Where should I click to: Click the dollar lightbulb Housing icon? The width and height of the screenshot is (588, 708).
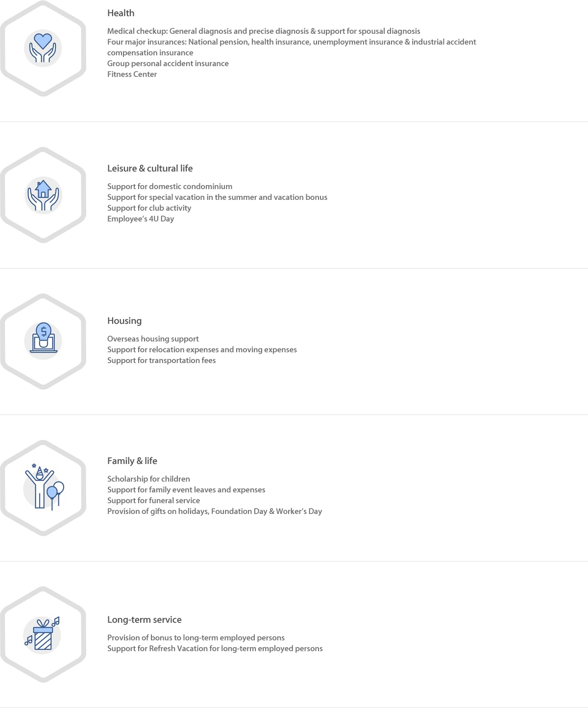click(43, 339)
